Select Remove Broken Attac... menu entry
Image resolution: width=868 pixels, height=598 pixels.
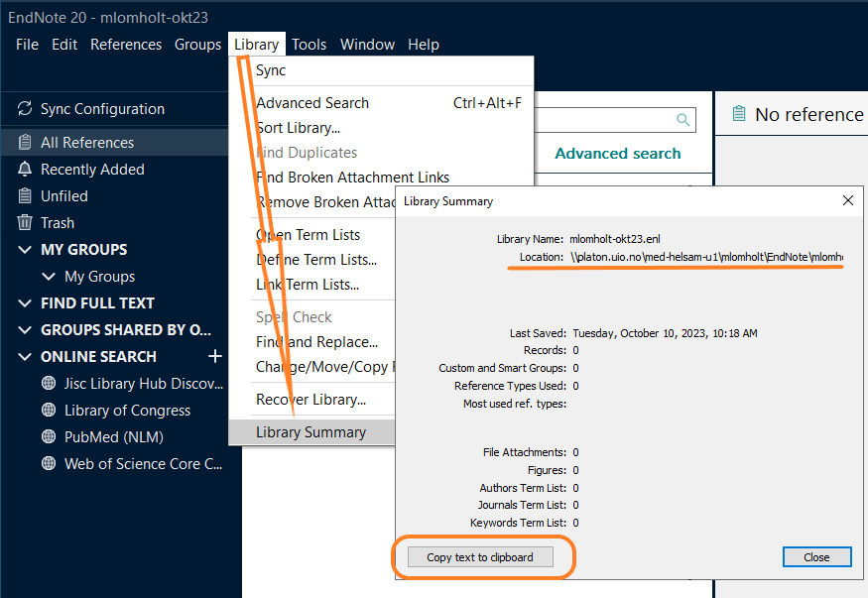[312, 202]
